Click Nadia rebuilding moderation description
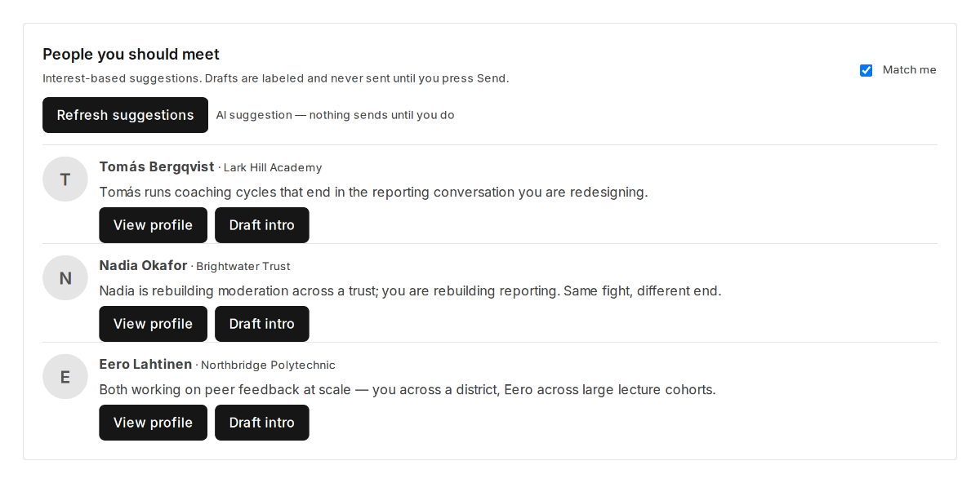This screenshot has width=980, height=483. pyautogui.click(x=410, y=291)
